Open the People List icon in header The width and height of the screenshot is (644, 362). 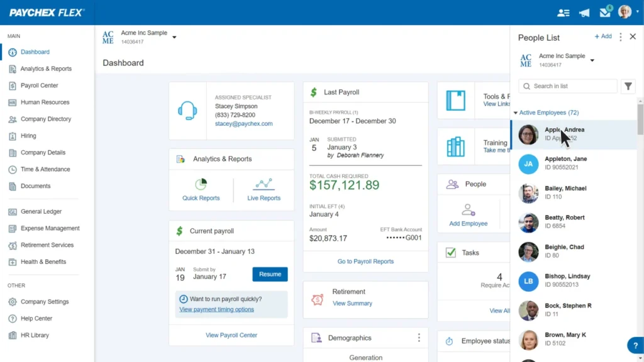[x=563, y=13]
